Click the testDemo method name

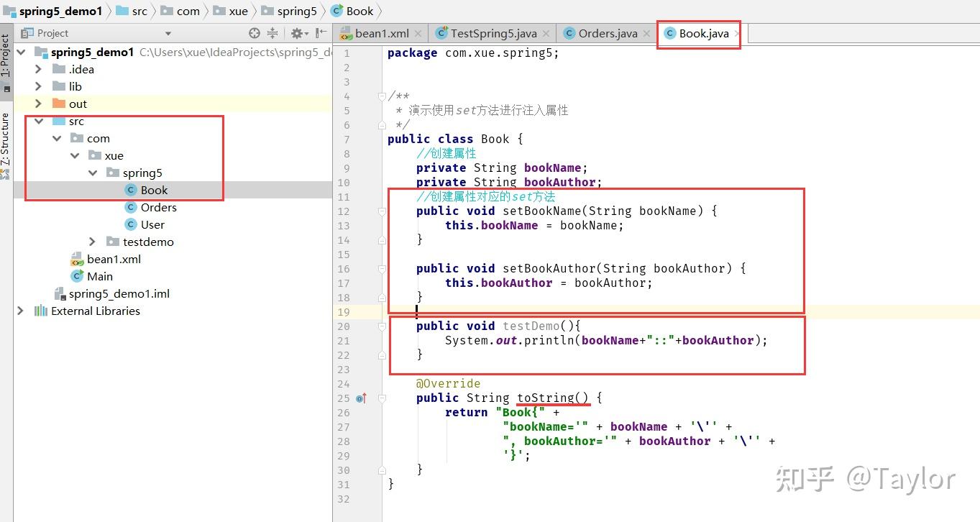pos(531,326)
